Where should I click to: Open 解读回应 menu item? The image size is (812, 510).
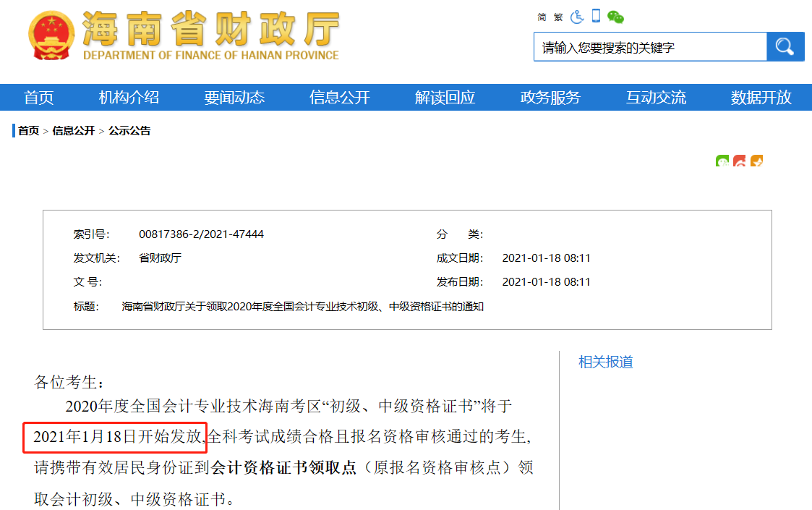(x=445, y=98)
